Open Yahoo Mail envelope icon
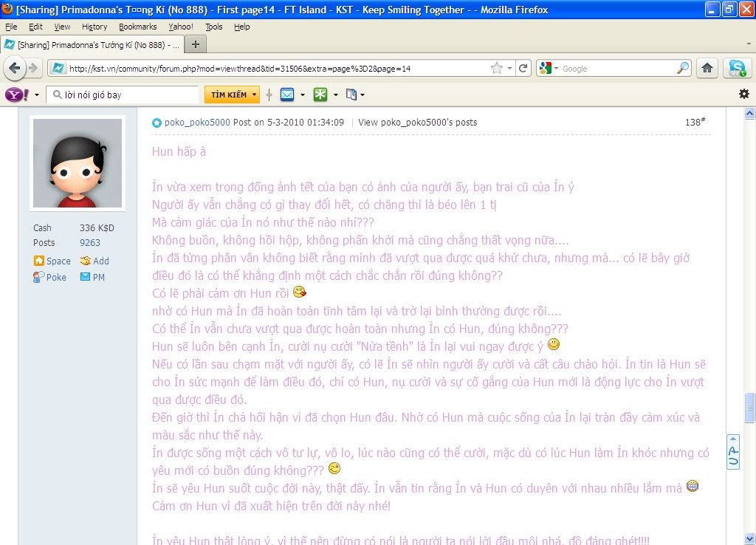 click(287, 95)
